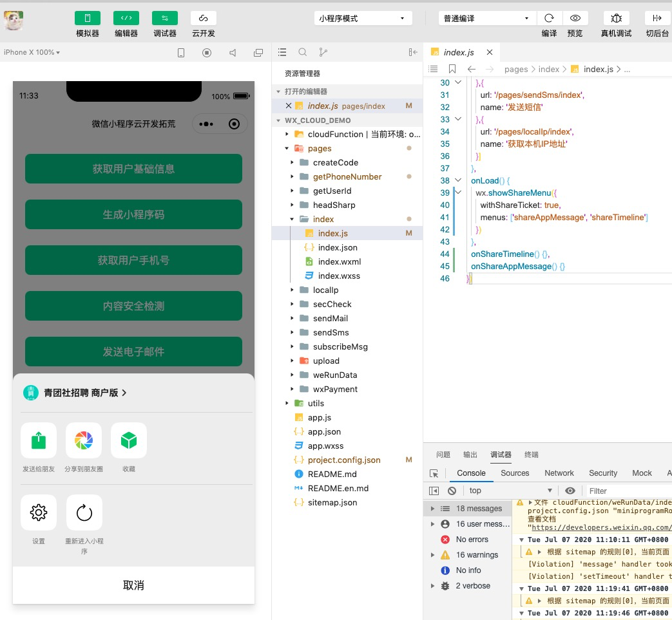Open the 青团社招聘 商户版 link
The image size is (672, 620).
pyautogui.click(x=75, y=393)
